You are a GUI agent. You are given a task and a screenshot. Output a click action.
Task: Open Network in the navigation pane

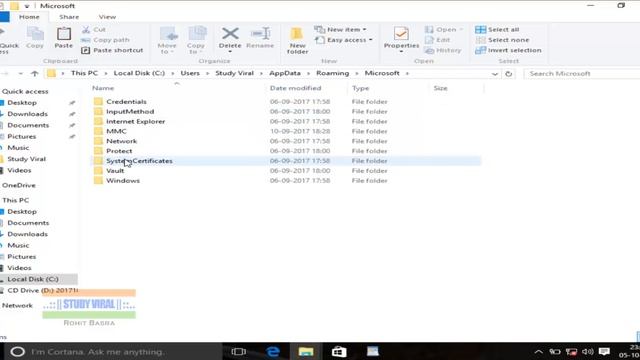[x=17, y=306]
